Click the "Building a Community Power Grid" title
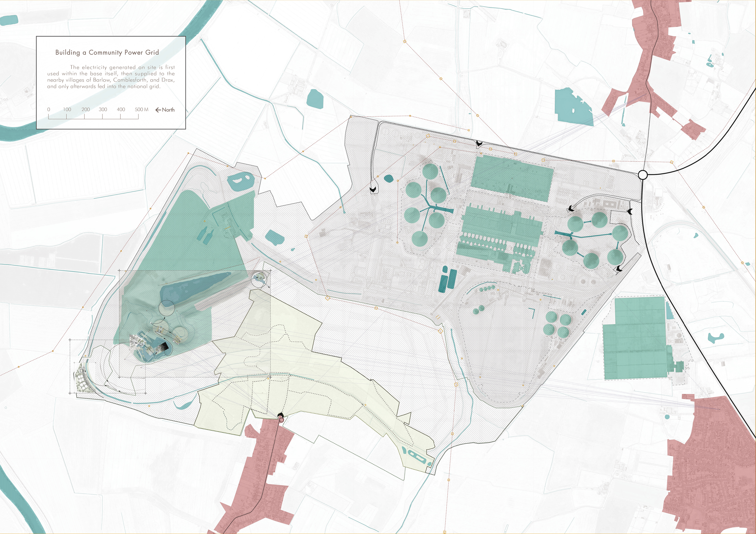Viewport: 756px width, 534px height. tap(107, 52)
